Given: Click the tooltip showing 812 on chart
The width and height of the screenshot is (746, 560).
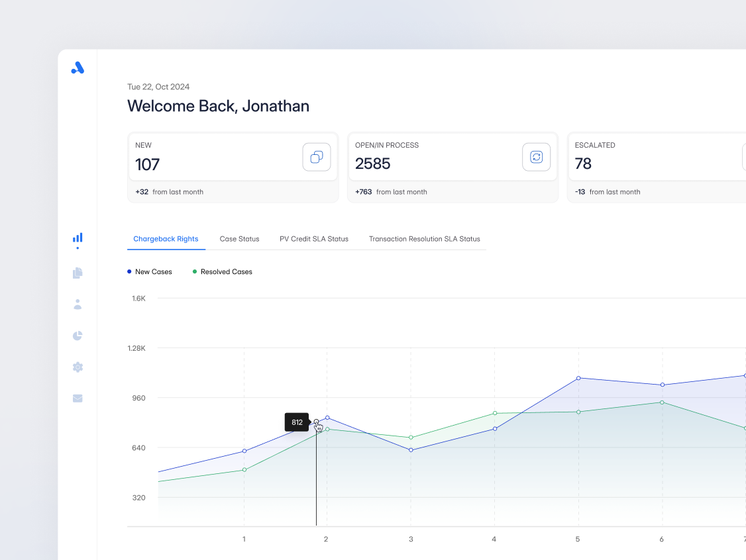Looking at the screenshot, I should tap(296, 422).
